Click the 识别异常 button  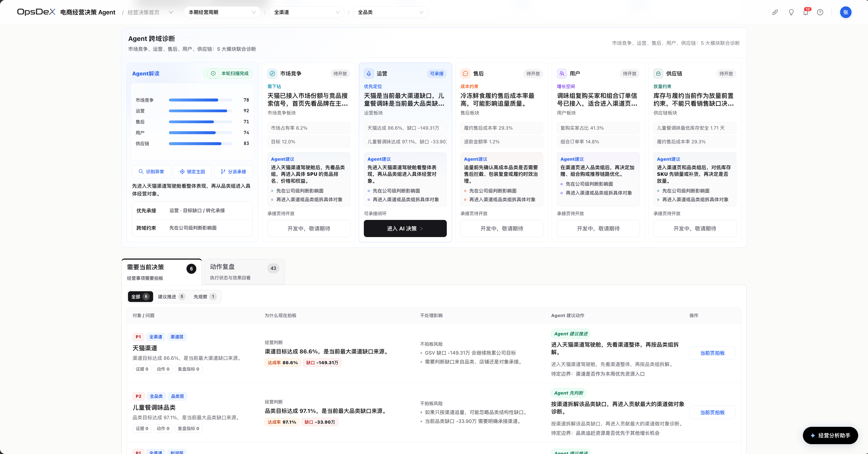click(151, 171)
